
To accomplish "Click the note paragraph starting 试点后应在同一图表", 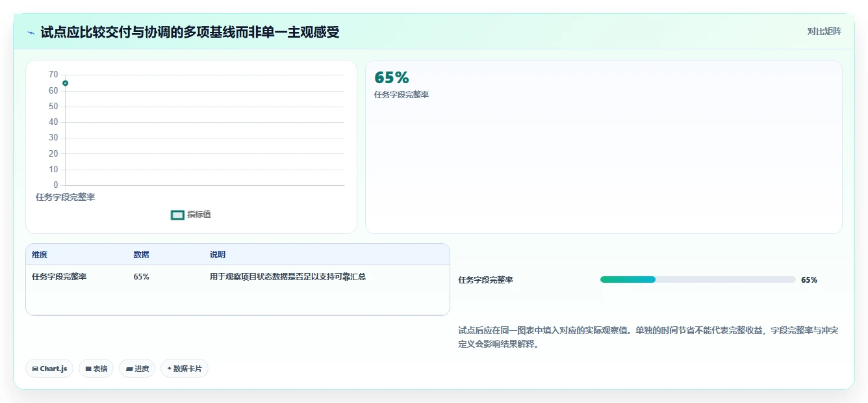I will [648, 337].
